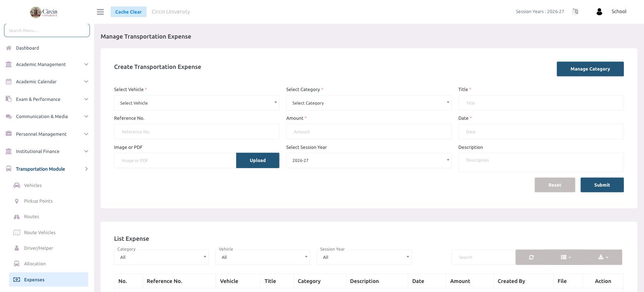Expand Personnel Management chevron
Image resolution: width=644 pixels, height=292 pixels.
pos(86,134)
